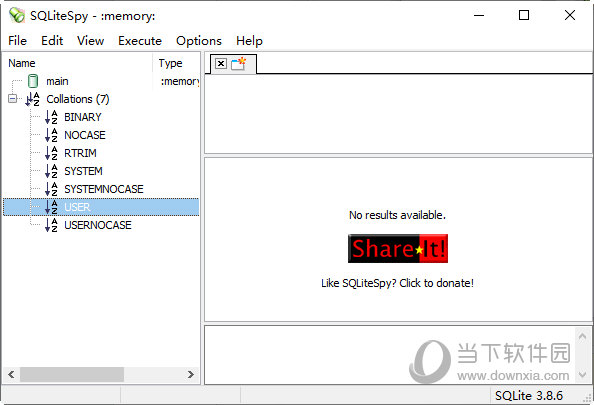Click the 'No results available.' text

point(397,215)
